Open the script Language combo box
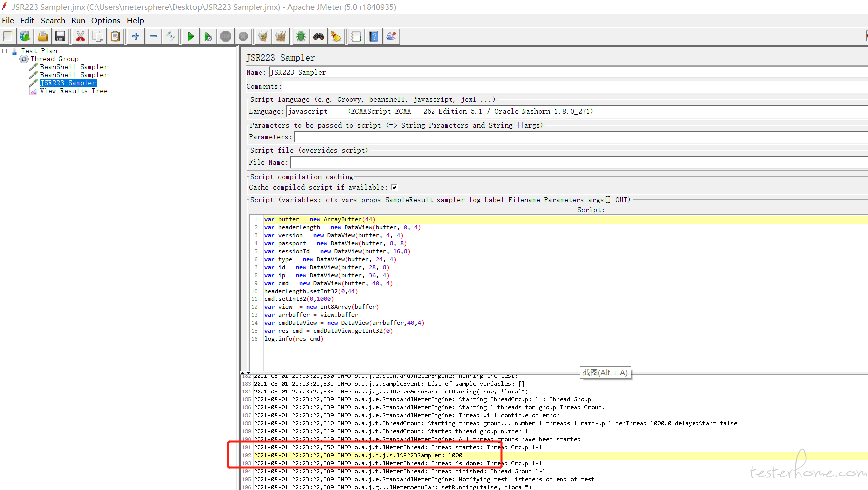Image resolution: width=868 pixels, height=490 pixels. pyautogui.click(x=577, y=111)
